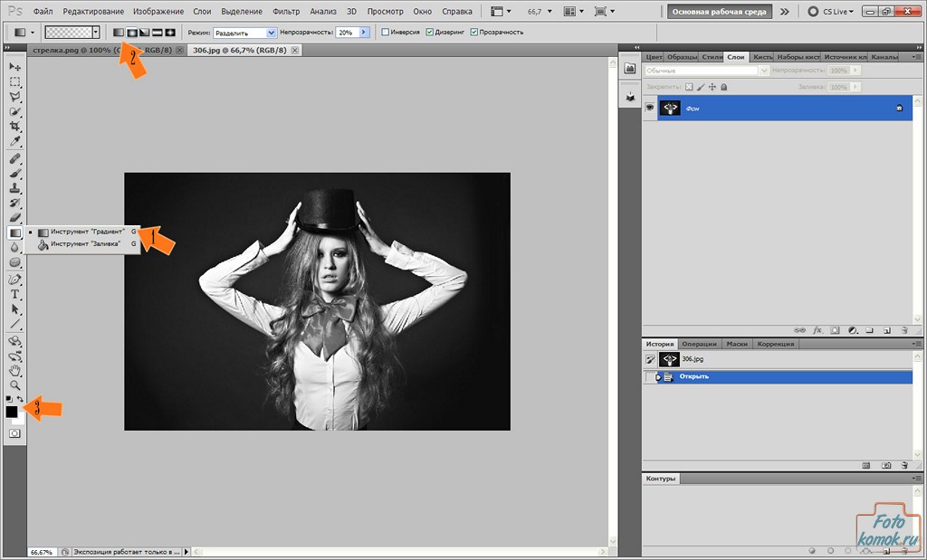Viewport: 927px width, 560px height.
Task: Uncheck the Дизеринг checkbox
Action: click(x=430, y=33)
